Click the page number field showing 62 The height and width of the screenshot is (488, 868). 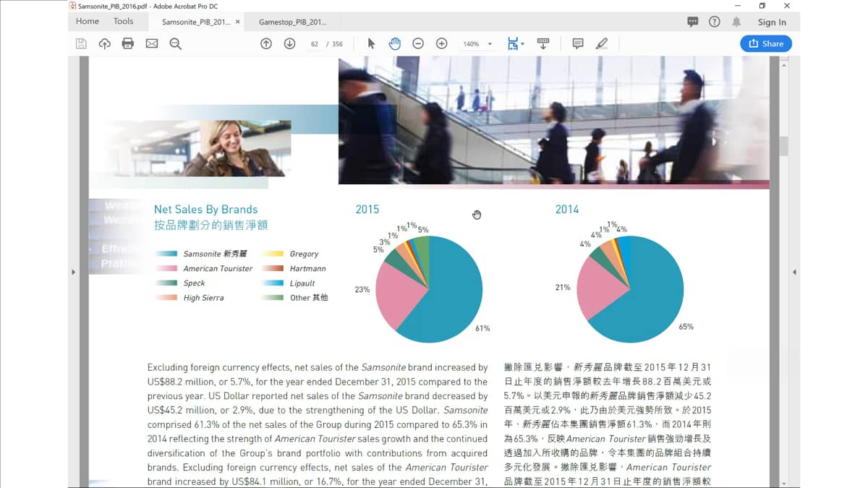[x=315, y=44]
